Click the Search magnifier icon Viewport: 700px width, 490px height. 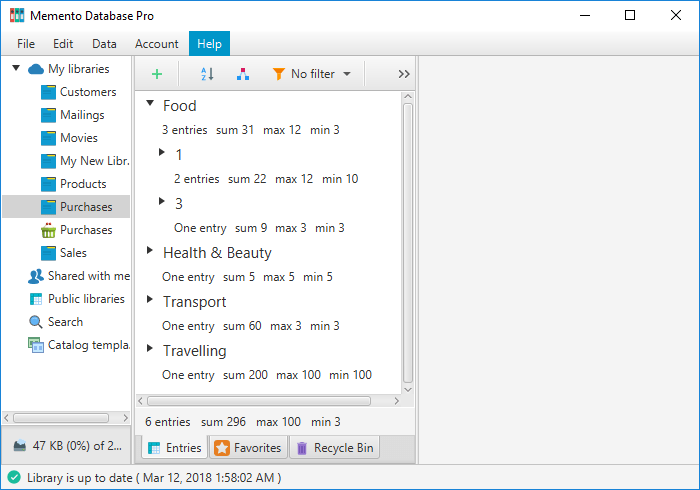36,322
